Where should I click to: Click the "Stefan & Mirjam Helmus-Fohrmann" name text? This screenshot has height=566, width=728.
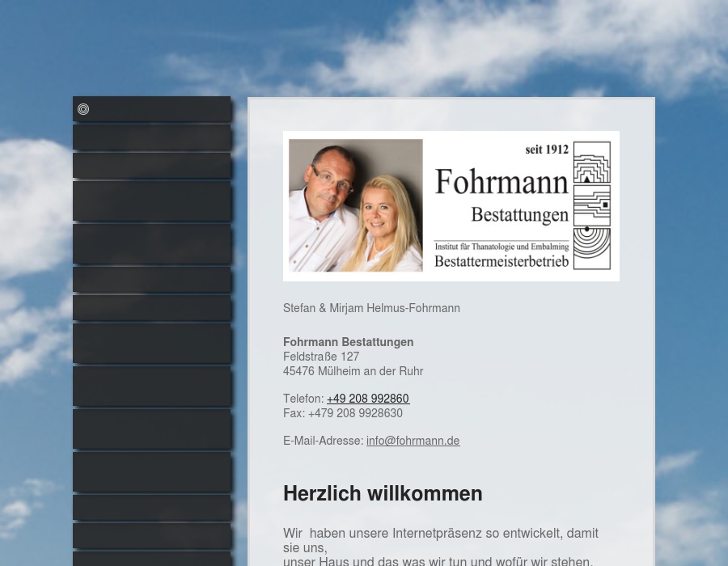371,308
